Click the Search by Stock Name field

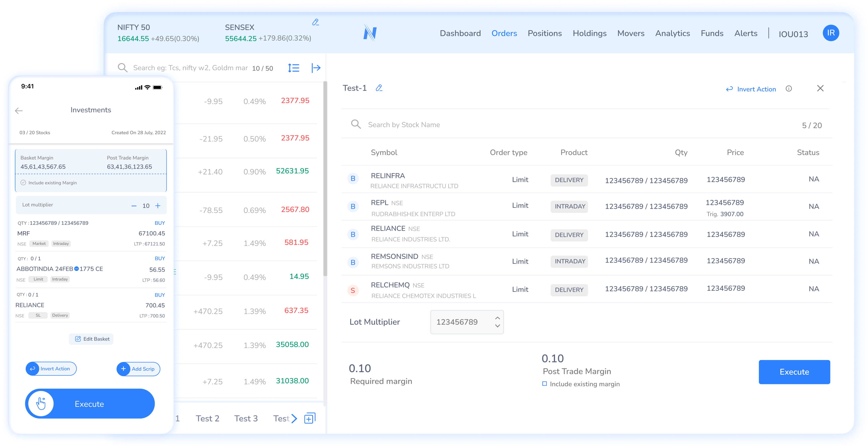(404, 125)
